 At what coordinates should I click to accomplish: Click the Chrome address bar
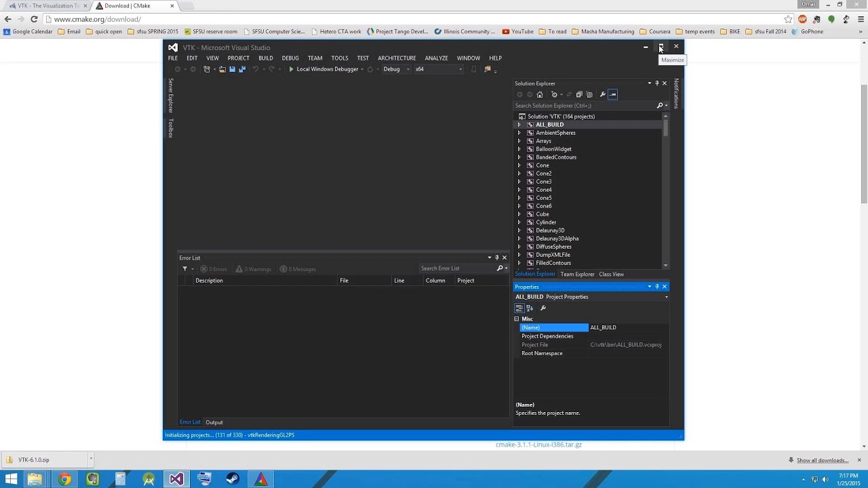(414, 19)
